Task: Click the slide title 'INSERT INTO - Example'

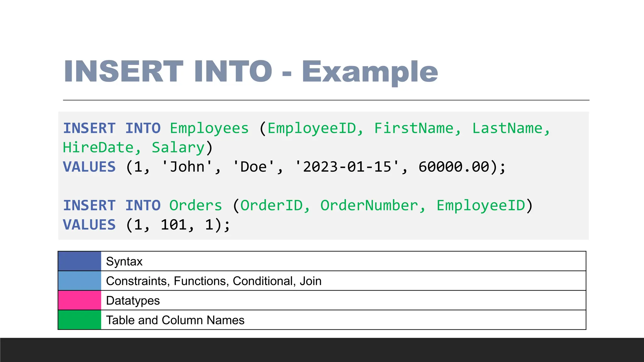Action: [251, 72]
